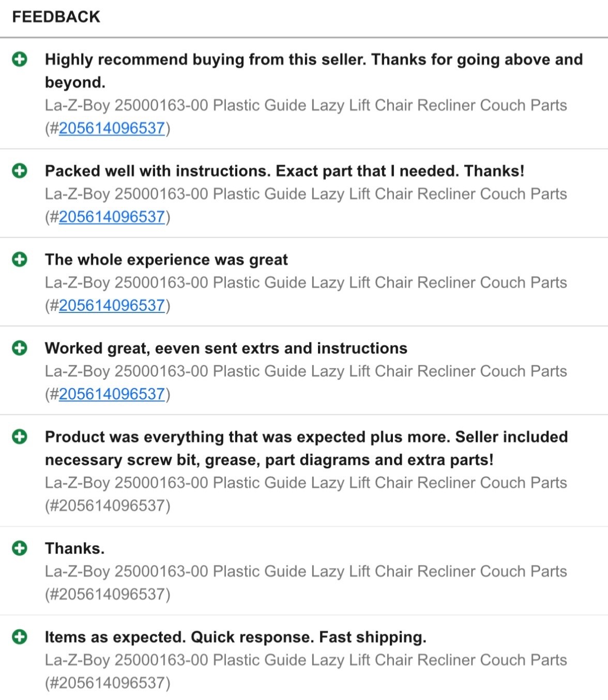Click the "Packed well with instructions" comment text

click(x=284, y=171)
